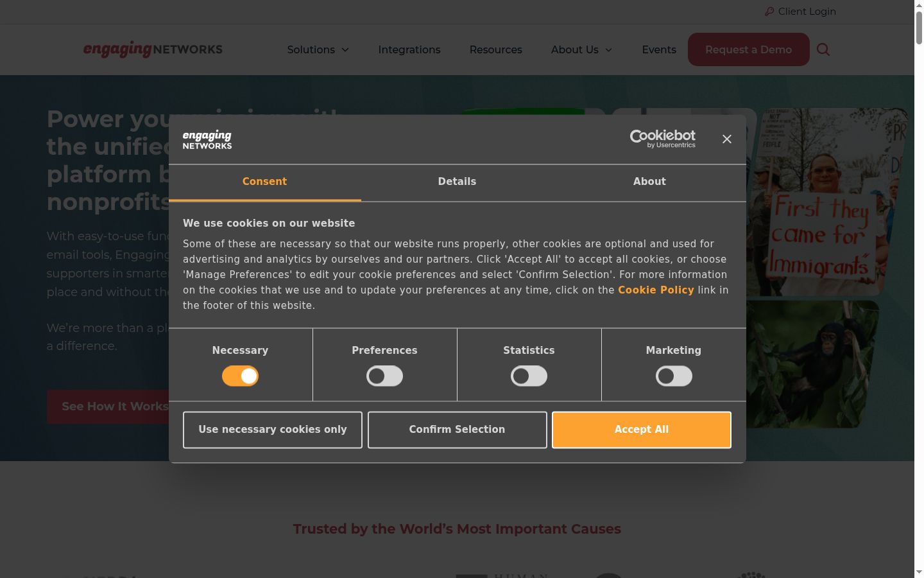Open the Cookie Policy link
This screenshot has width=924, height=578.
(x=656, y=290)
